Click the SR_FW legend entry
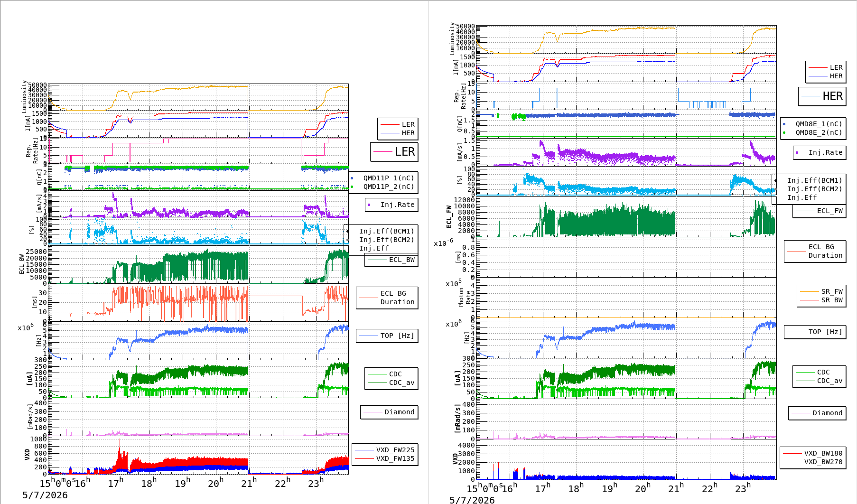 (x=832, y=291)
